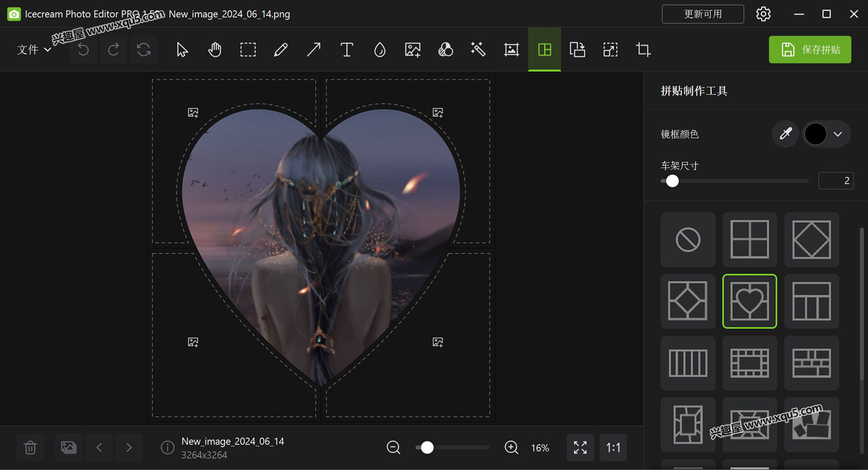Click the 车架尺寸 label
Screen dimensions: 868x470
[680, 166]
